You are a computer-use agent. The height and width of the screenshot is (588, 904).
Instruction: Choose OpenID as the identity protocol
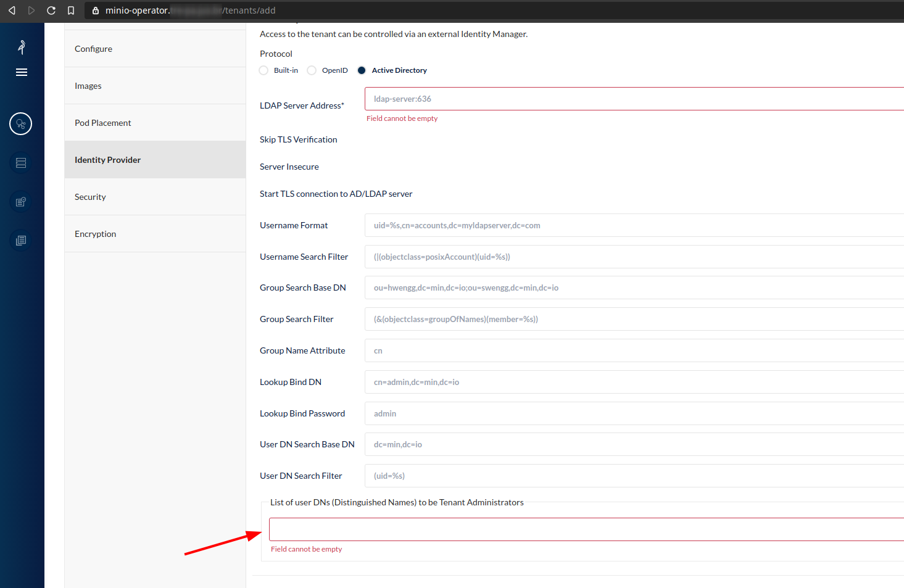pos(312,70)
